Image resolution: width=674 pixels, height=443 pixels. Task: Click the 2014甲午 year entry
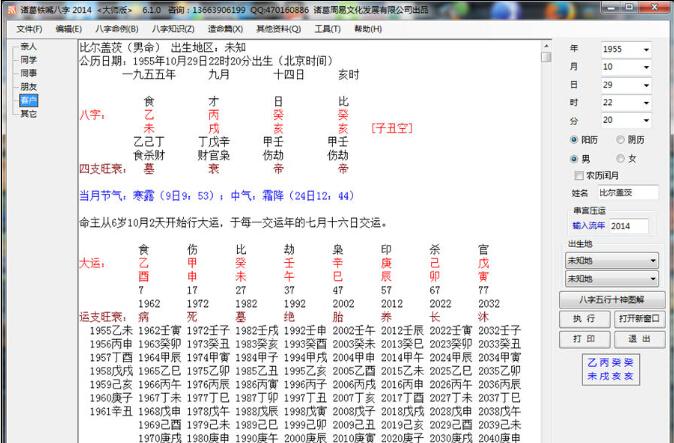pos(402,357)
